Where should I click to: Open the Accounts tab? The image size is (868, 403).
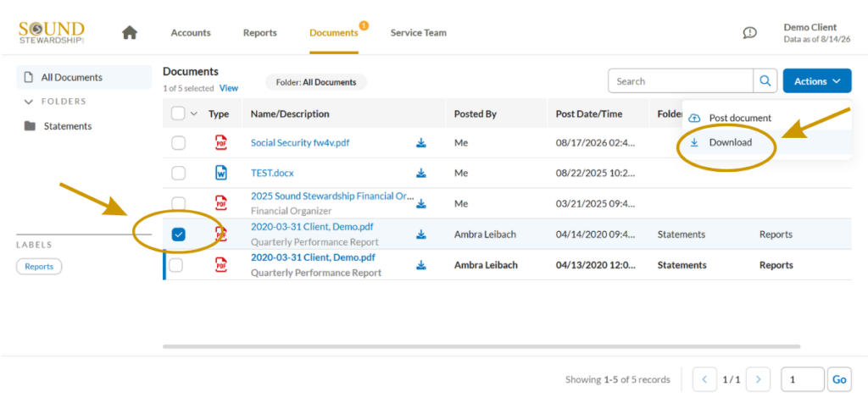tap(191, 33)
